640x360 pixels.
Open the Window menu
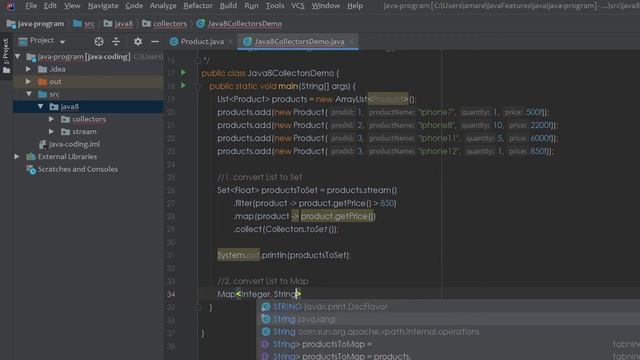[326, 6]
